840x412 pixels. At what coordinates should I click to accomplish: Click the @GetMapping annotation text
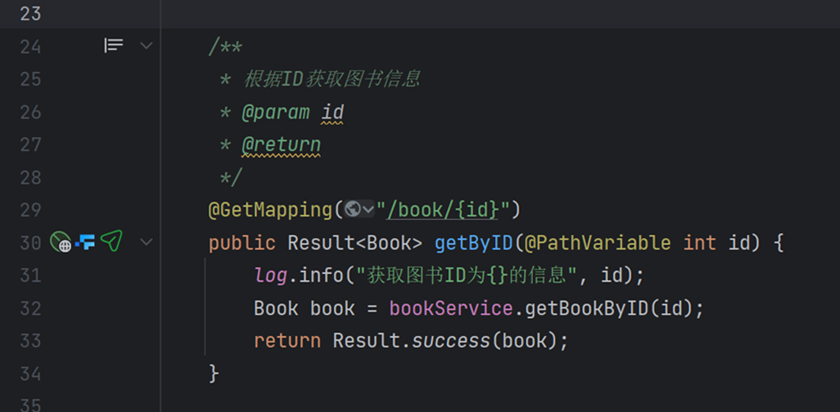coord(270,210)
